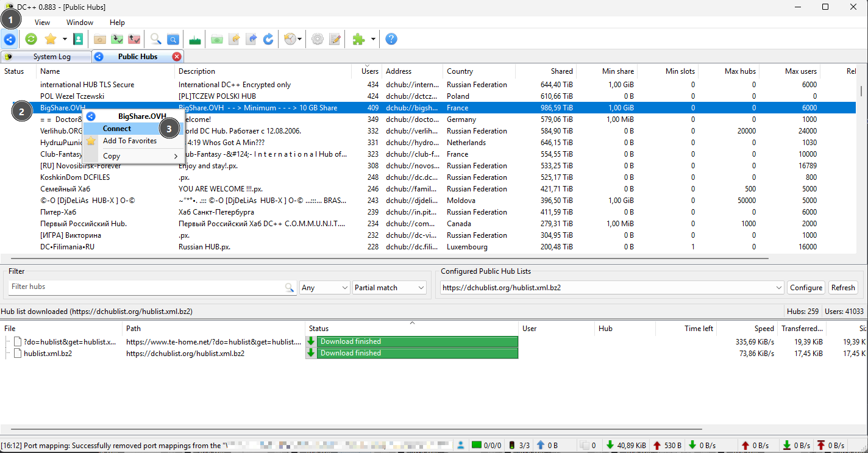Open Favorite Hubs via the star icon
This screenshot has height=453, width=868.
(x=51, y=40)
